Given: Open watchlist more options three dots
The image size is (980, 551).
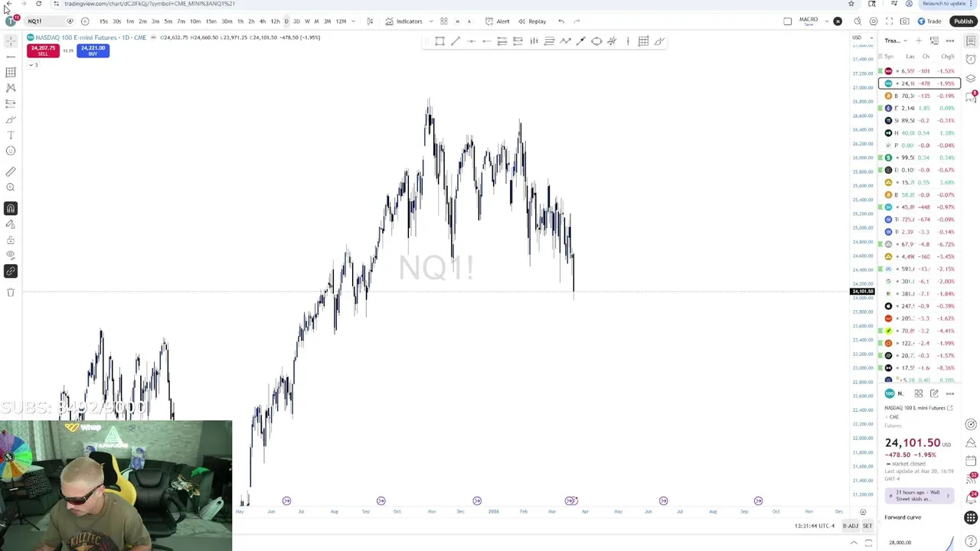Looking at the screenshot, I should point(950,41).
